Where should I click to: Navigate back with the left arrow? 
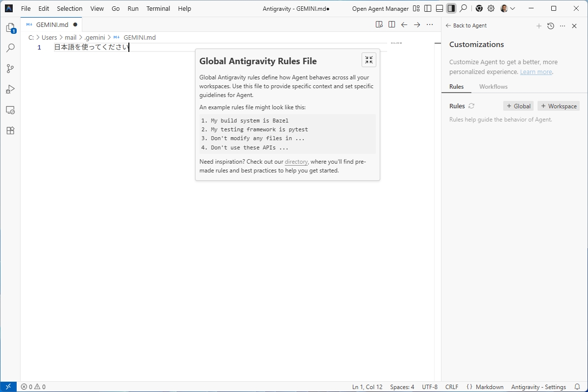coord(404,24)
